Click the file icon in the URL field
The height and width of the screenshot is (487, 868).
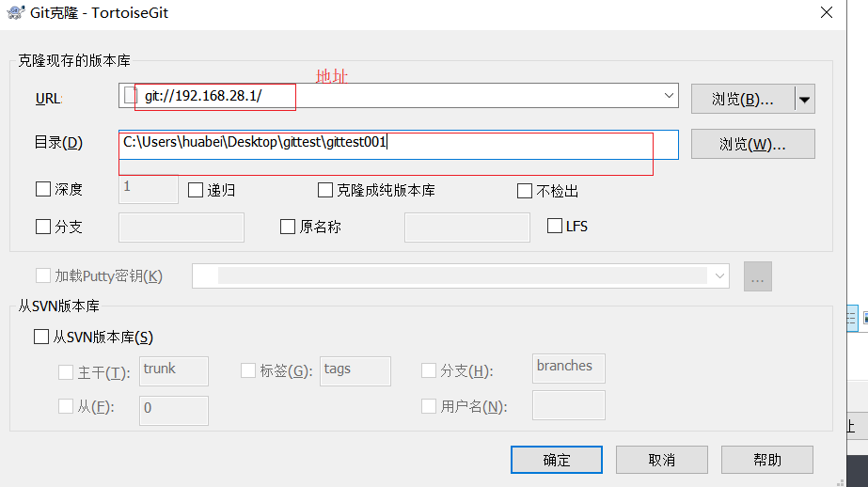(x=130, y=95)
